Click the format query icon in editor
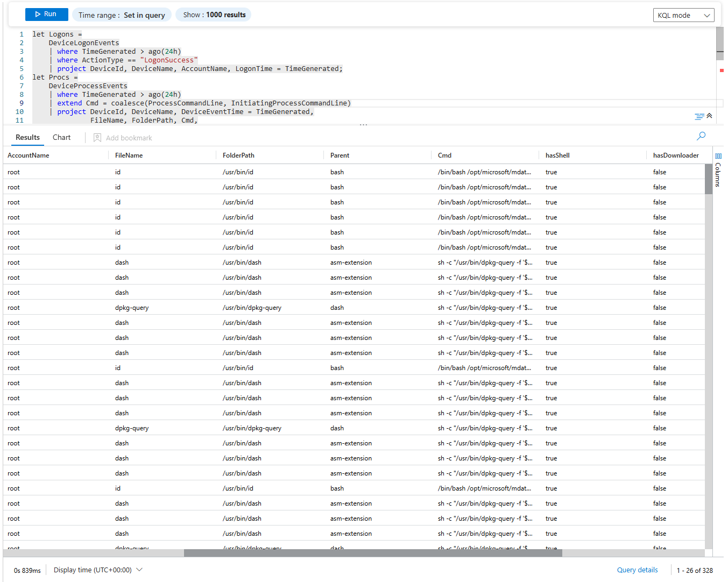 coord(699,117)
